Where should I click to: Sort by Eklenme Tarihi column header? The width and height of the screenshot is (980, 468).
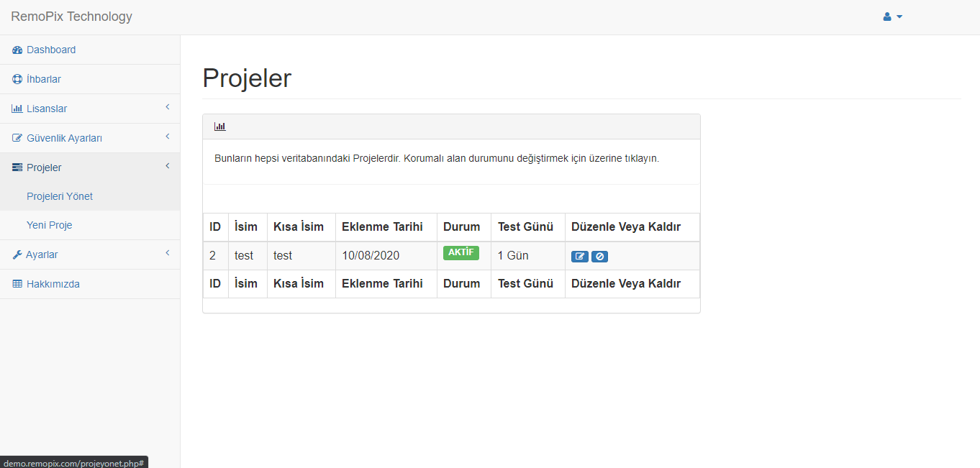click(x=382, y=226)
